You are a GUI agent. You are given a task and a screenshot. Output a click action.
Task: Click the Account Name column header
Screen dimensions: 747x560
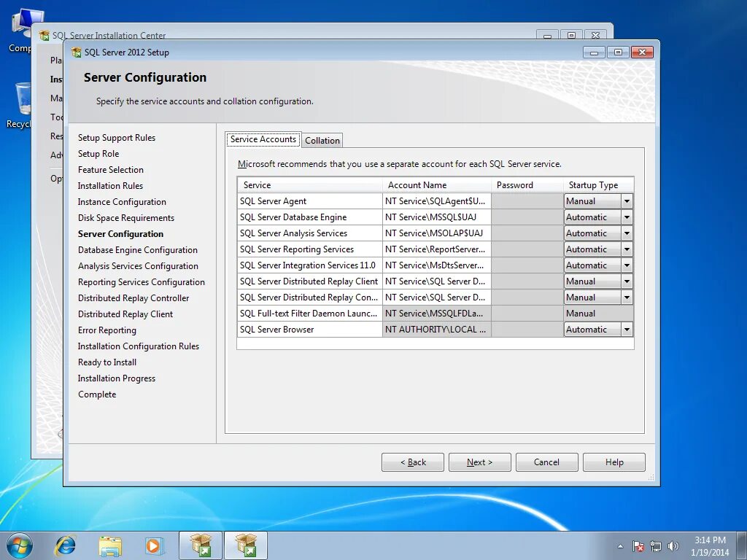tap(436, 184)
